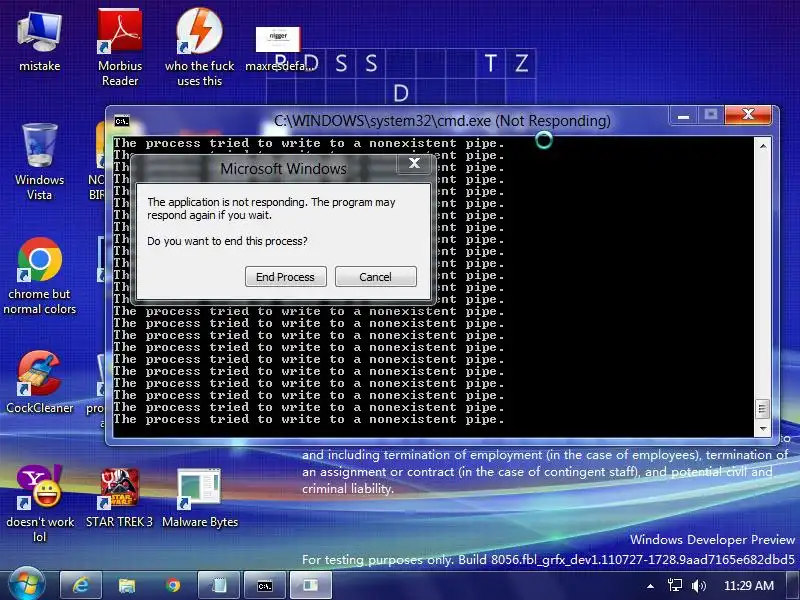Open the lightning bolt icon labeled 'uses this'
This screenshot has width=800, height=600.
tap(199, 47)
